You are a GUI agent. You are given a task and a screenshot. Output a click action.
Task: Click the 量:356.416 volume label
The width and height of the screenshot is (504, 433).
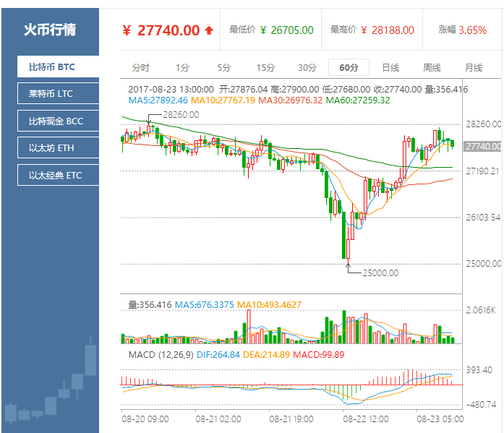[150, 305]
